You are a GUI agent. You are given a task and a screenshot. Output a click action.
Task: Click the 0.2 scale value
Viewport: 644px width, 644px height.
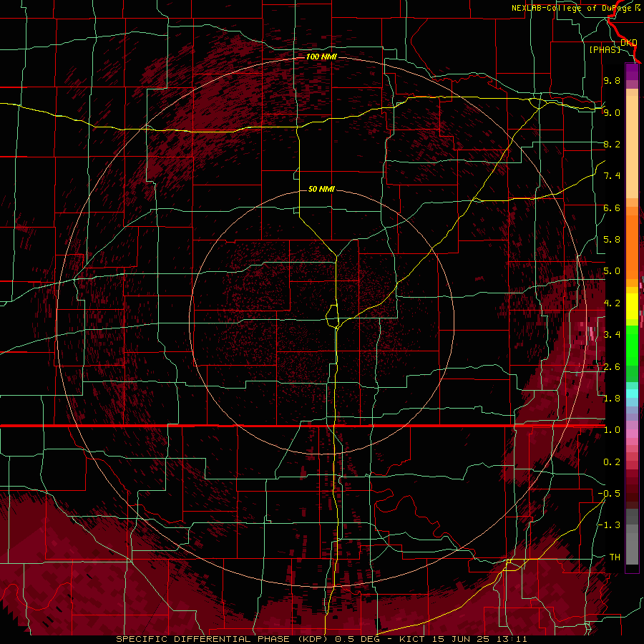(x=612, y=462)
